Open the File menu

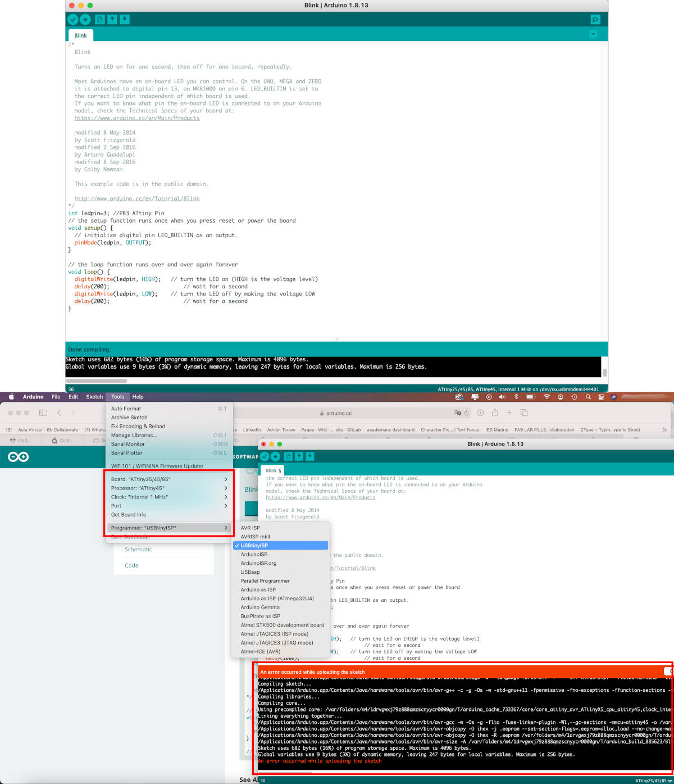click(x=56, y=397)
